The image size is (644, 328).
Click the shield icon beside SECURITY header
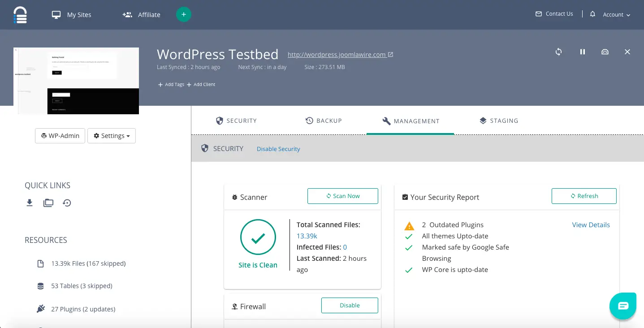(205, 148)
